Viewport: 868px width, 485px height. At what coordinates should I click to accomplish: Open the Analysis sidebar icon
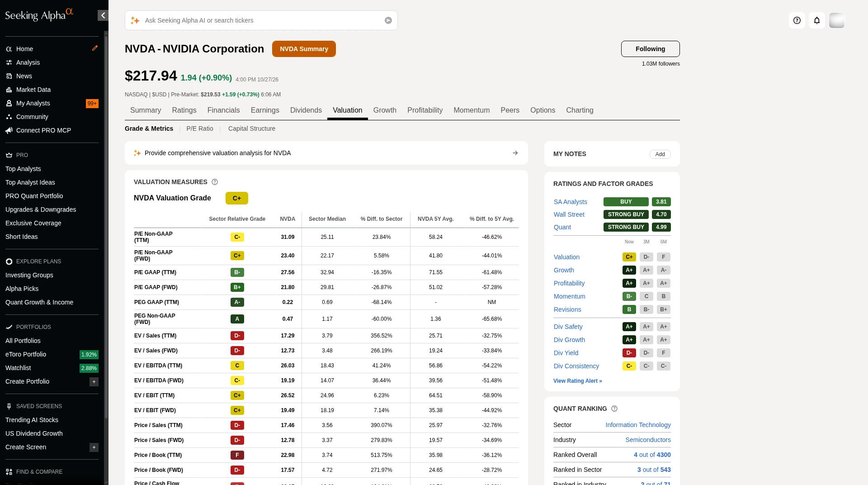[x=9, y=62]
